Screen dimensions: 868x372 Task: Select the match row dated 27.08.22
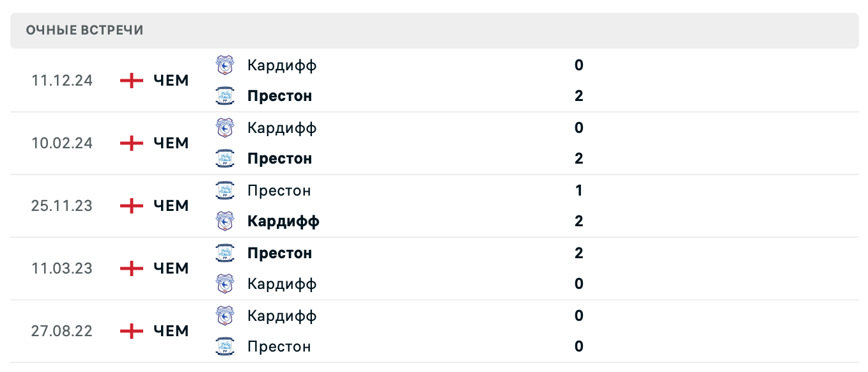[x=434, y=331]
